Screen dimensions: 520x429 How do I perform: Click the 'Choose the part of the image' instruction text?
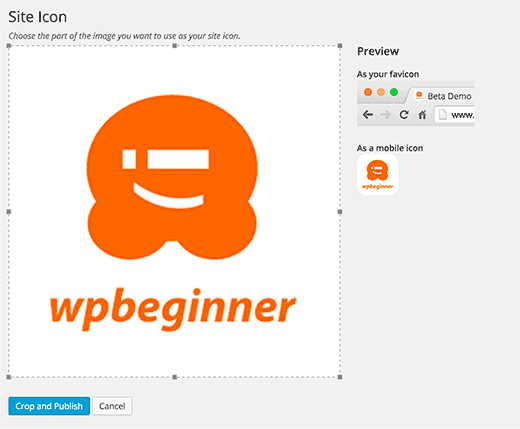[124, 36]
